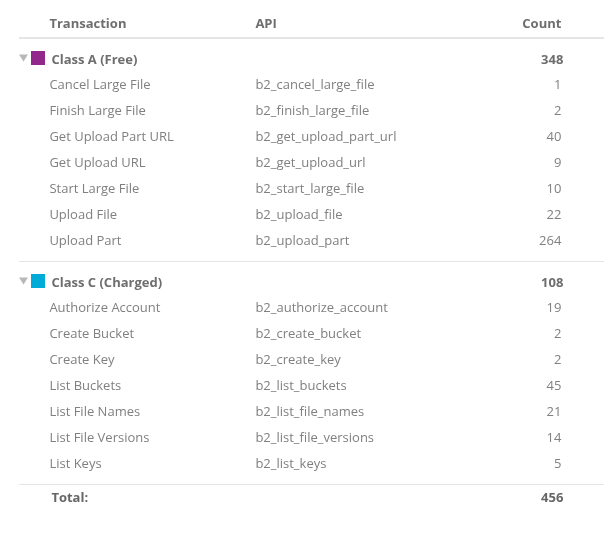
Task: Click the purple Class A color swatch
Action: click(38, 58)
